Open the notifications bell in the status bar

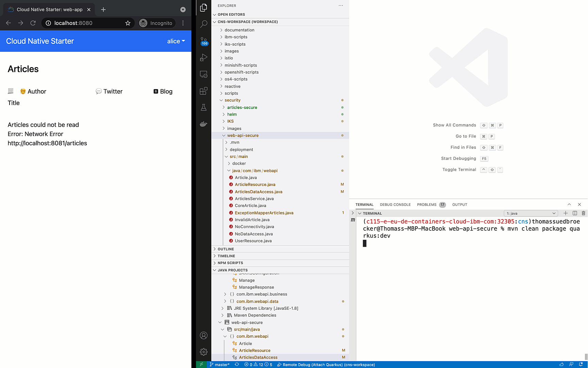tap(581, 365)
